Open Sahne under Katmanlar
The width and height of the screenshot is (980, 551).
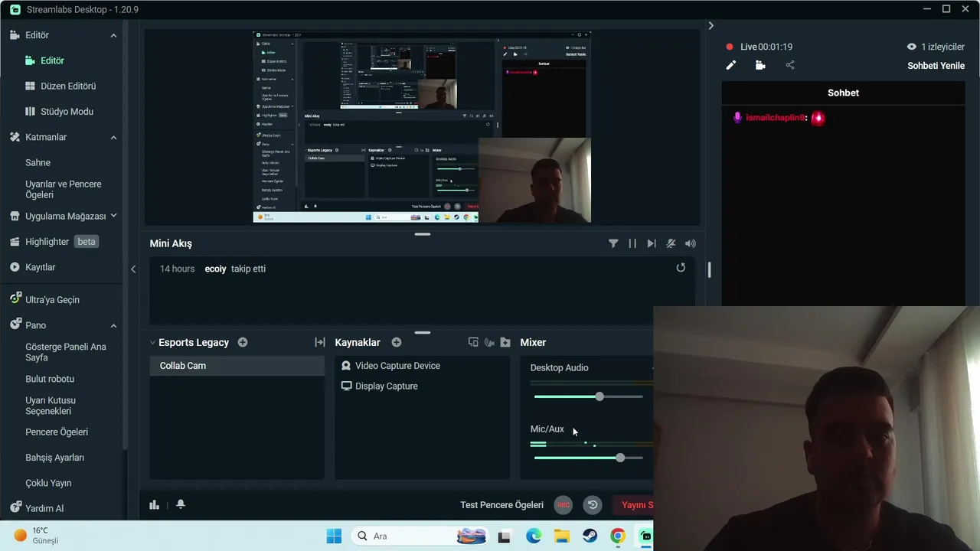[38, 162]
